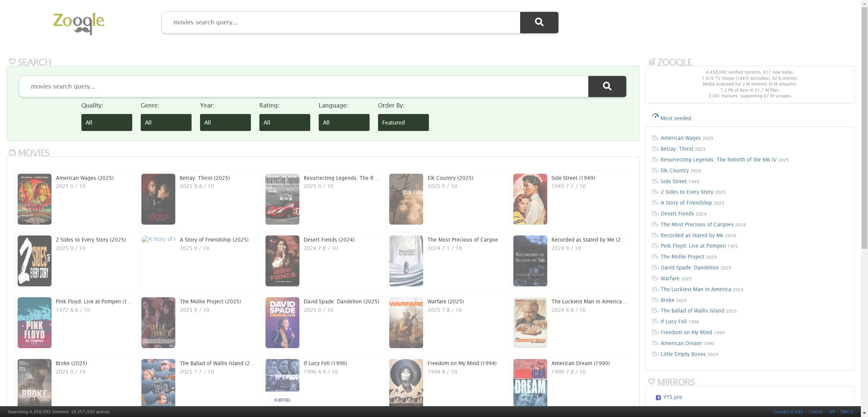Open the Genre filter dropdown
The image size is (868, 417).
166,122
